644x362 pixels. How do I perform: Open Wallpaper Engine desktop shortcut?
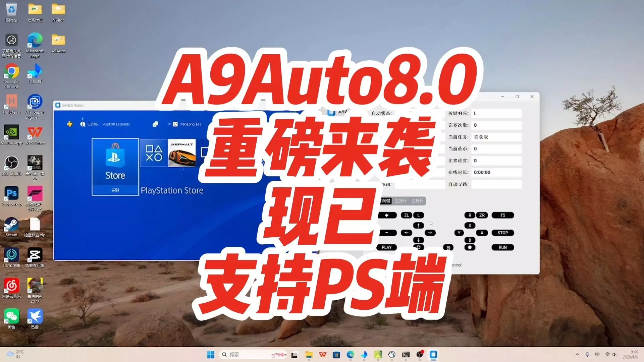coord(35,107)
